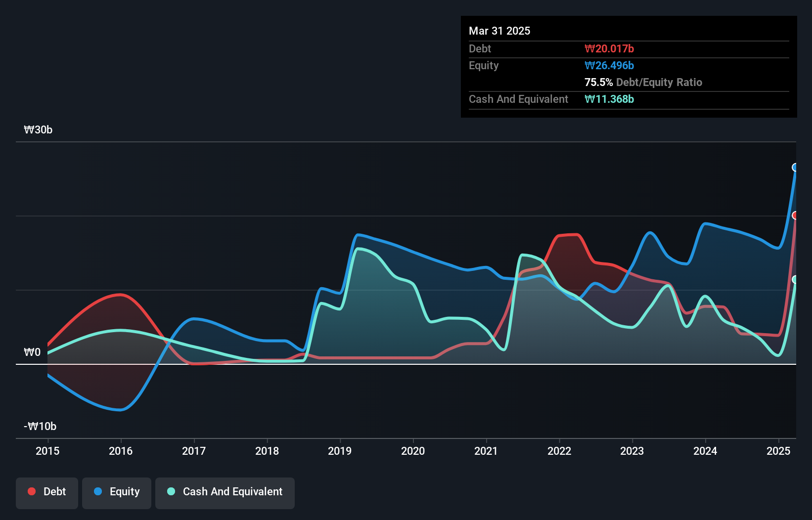
Task: Click the 2021 x-axis label
Action: (486, 451)
